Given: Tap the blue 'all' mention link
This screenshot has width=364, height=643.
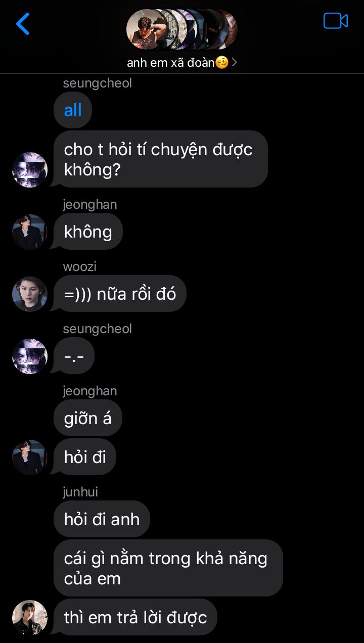Looking at the screenshot, I should click(73, 110).
